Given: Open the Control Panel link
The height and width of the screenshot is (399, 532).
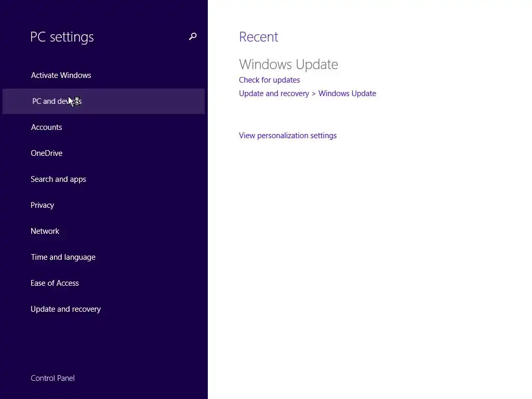Looking at the screenshot, I should (52, 378).
